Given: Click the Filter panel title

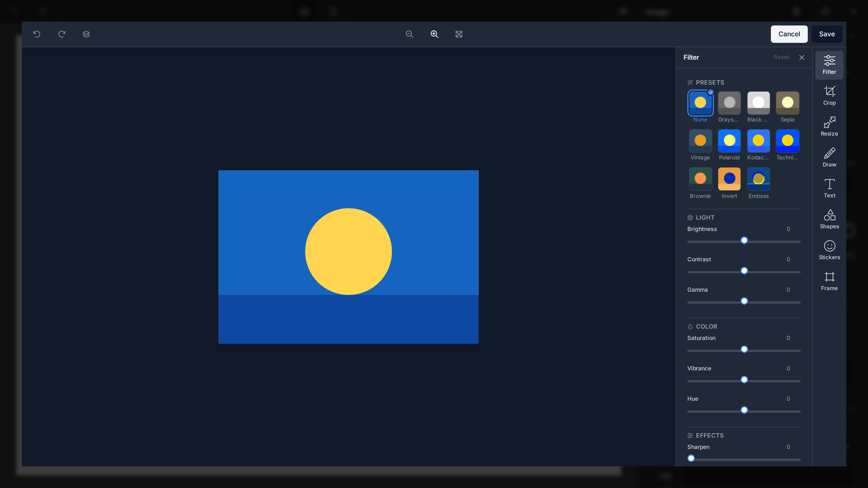Looking at the screenshot, I should pyautogui.click(x=691, y=57).
